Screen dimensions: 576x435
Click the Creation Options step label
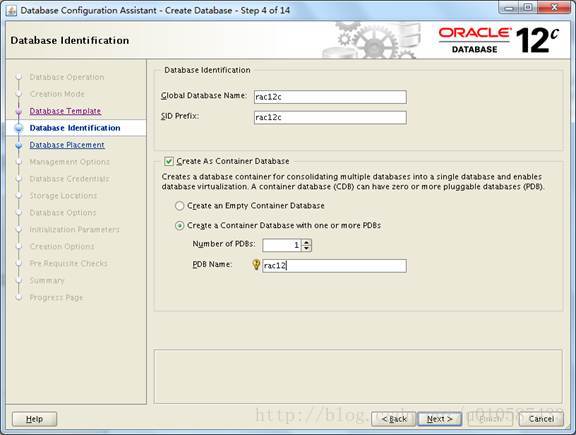62,247
